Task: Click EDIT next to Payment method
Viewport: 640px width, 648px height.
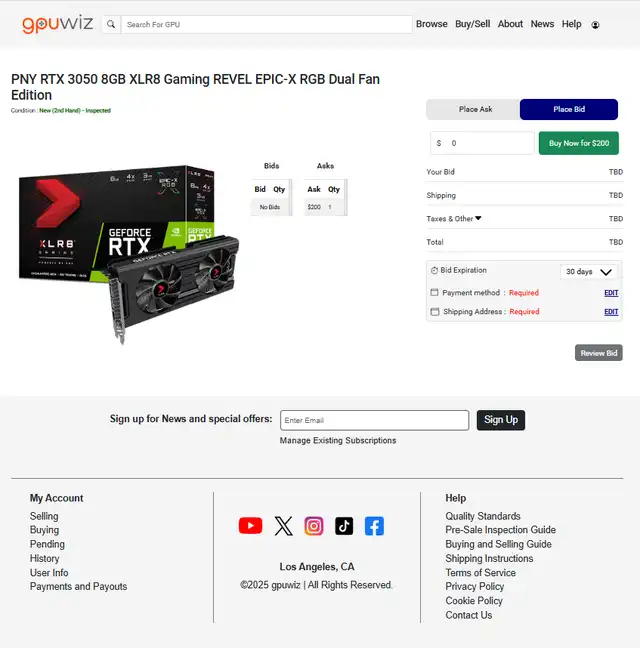Action: (611, 293)
